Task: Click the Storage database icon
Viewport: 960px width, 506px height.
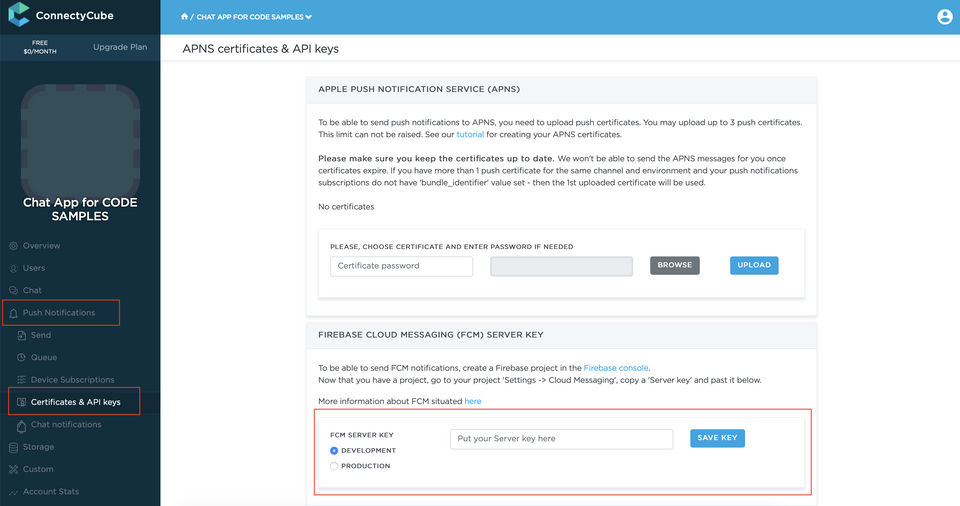Action: [x=13, y=447]
